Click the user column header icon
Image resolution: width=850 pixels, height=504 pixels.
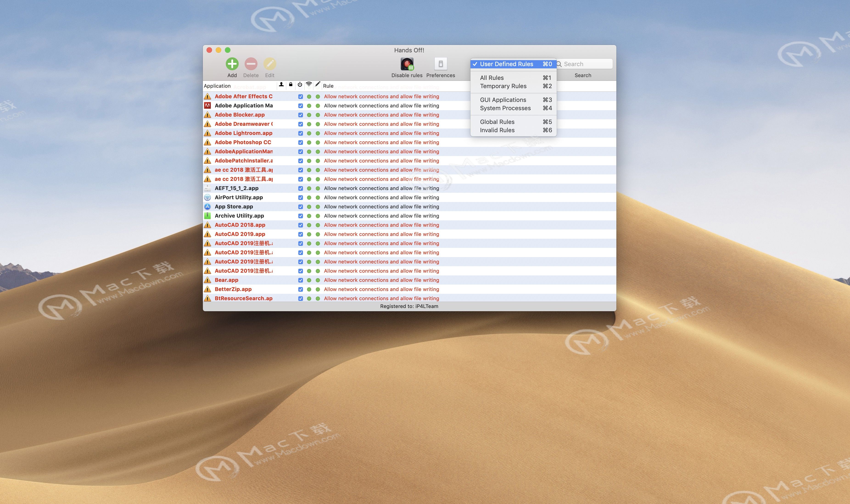pos(281,84)
